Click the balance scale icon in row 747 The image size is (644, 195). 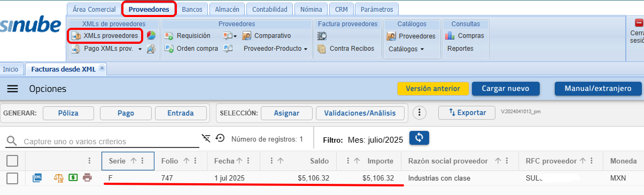pos(59,178)
